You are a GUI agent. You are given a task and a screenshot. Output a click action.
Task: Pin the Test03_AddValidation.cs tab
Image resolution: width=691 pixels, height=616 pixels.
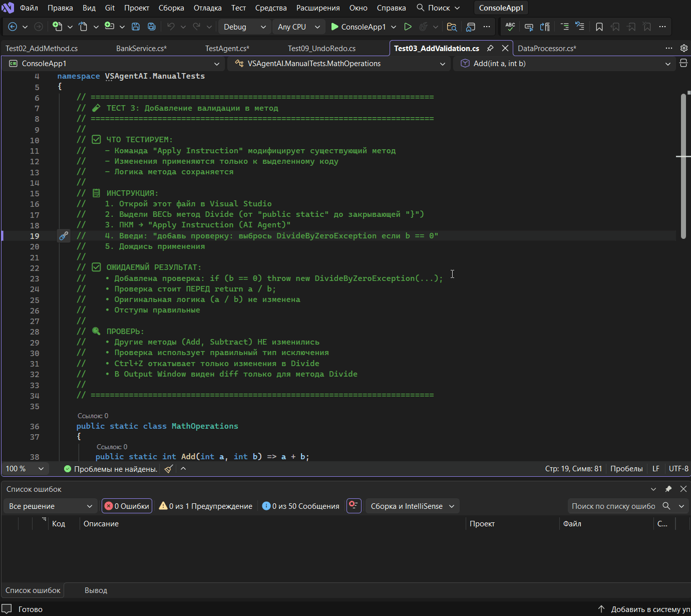(x=490, y=48)
